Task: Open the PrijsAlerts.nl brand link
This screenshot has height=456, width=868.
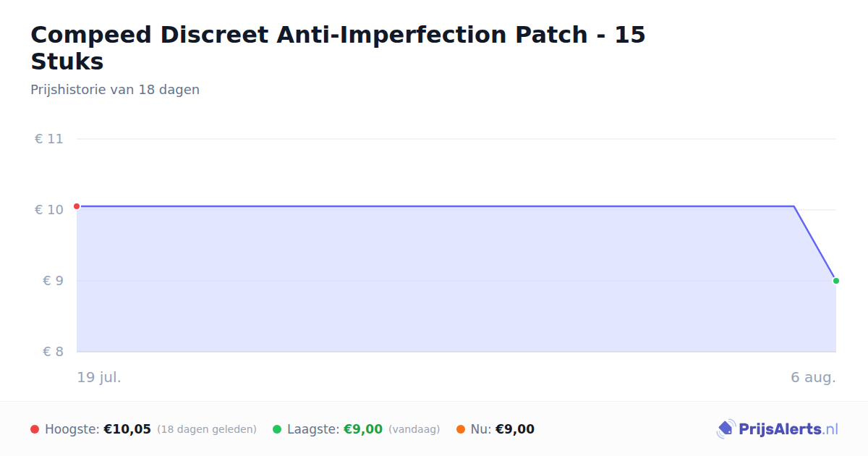Action: 778,429
